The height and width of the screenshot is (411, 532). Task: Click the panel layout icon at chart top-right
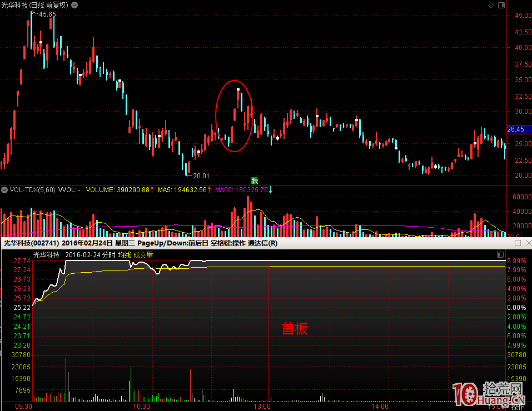(x=500, y=5)
